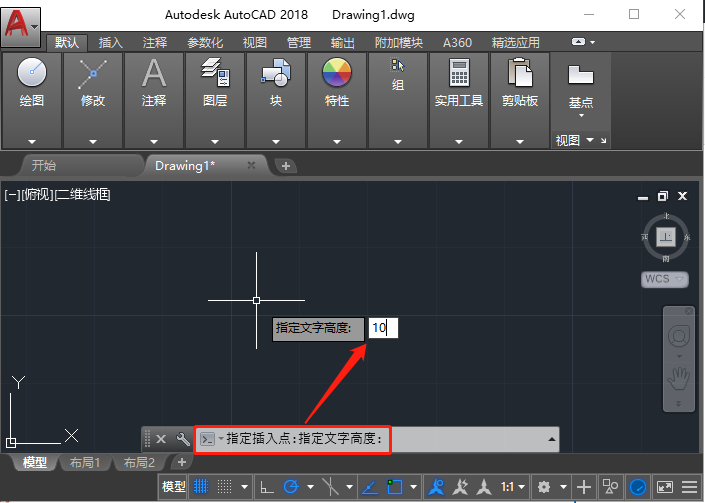Click the pan hand icon in navigation bar
The image size is (705, 503).
pos(679,379)
